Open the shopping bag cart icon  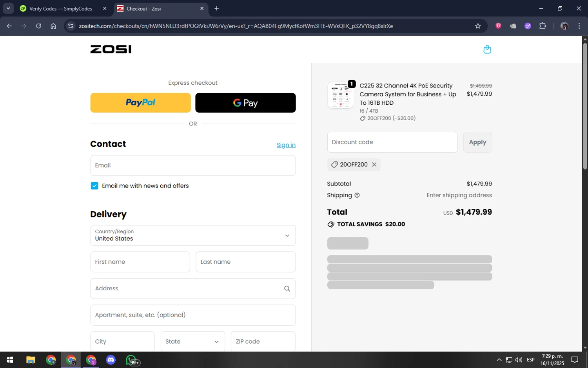click(x=487, y=49)
